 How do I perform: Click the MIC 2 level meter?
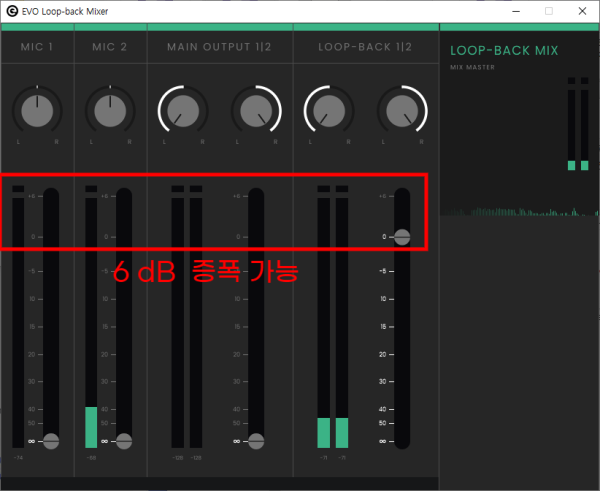click(x=91, y=316)
